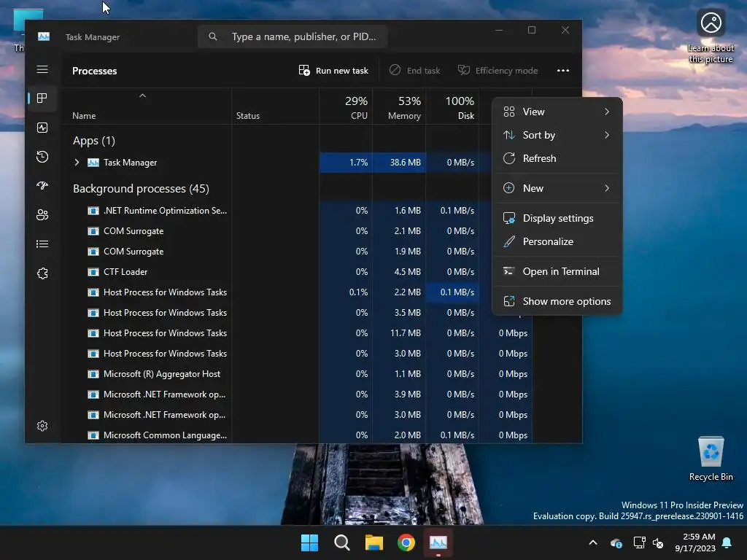Select the COM Surrogate row using 1.9 MB

[296, 252]
